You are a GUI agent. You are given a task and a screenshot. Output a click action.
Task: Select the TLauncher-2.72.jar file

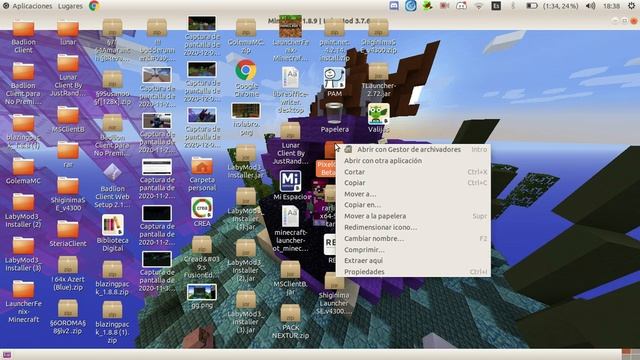point(378,71)
